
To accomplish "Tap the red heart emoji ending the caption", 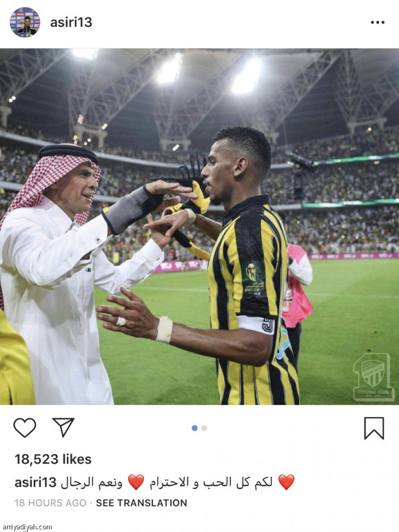I will click(286, 482).
